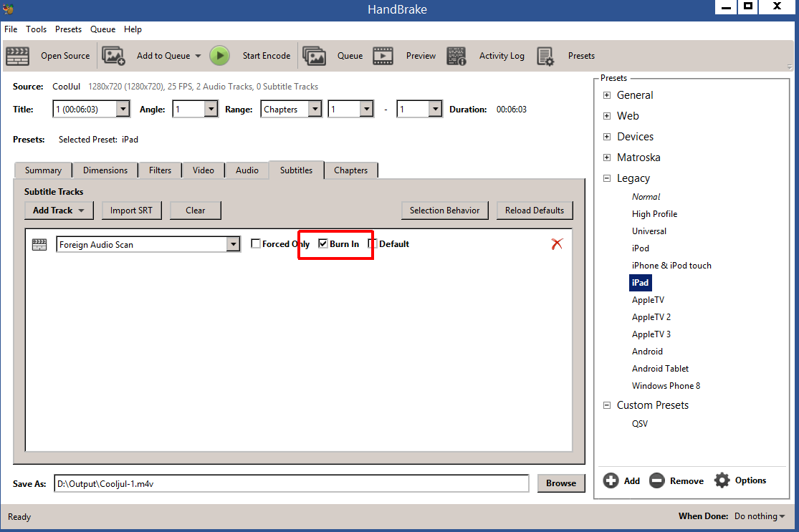Tick the Default subtitle checkbox
The image size is (799, 532).
click(373, 243)
